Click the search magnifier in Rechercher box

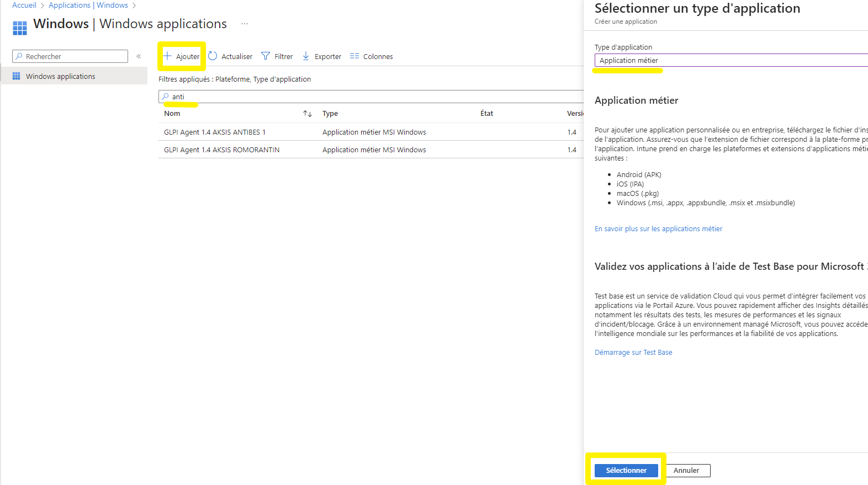click(19, 56)
